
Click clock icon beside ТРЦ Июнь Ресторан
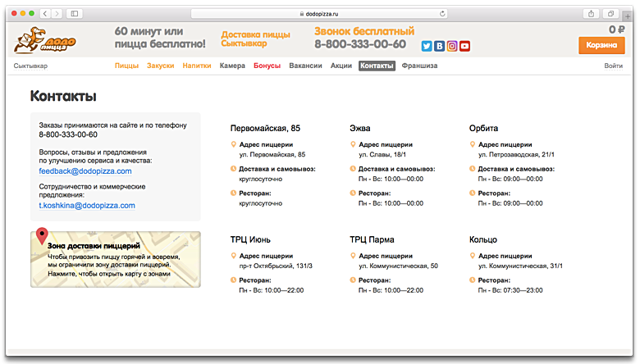point(234,280)
